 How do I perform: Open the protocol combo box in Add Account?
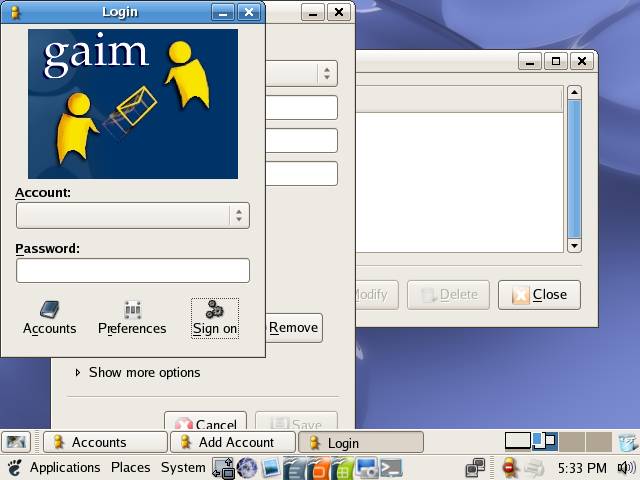pos(326,73)
